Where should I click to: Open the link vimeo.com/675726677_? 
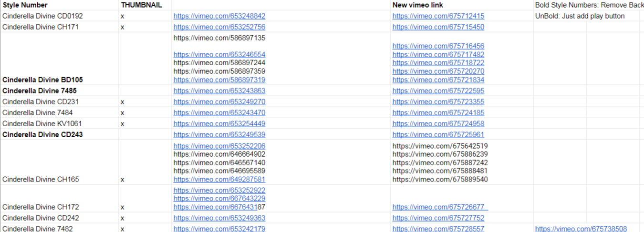(440, 207)
